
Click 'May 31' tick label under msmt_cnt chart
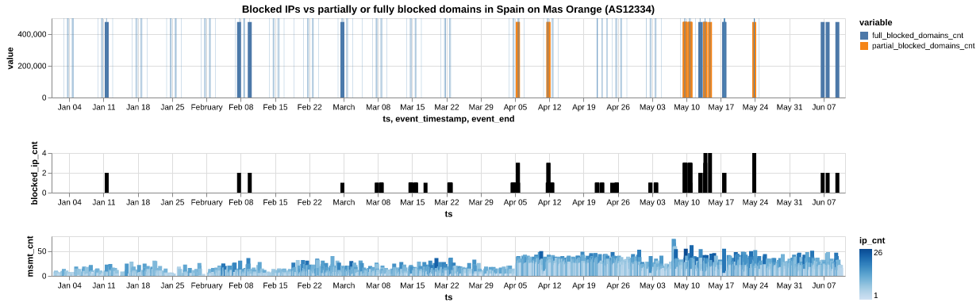(790, 285)
